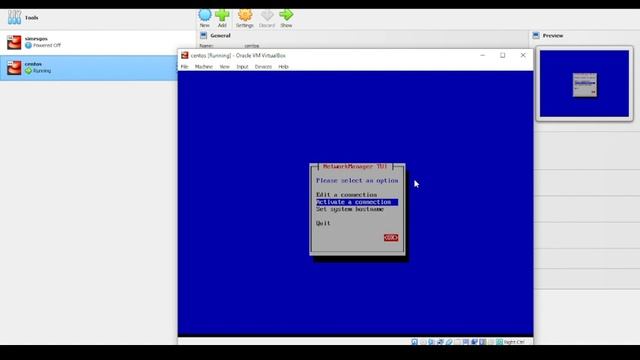Image resolution: width=640 pixels, height=360 pixels.
Task: Click the New machine toolbar icon
Action: coord(205,15)
